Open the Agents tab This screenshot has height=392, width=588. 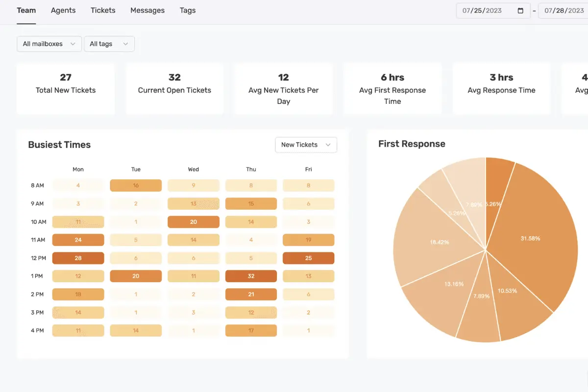(x=63, y=10)
